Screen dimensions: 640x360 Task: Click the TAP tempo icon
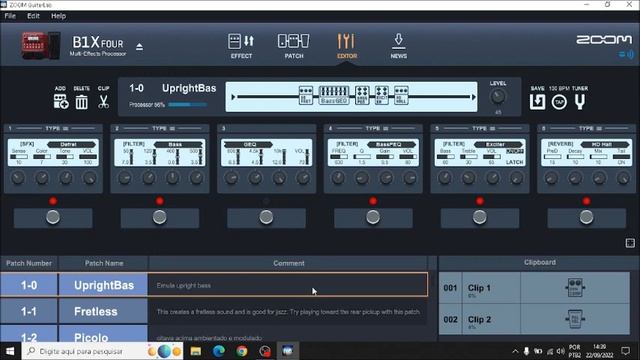(559, 102)
